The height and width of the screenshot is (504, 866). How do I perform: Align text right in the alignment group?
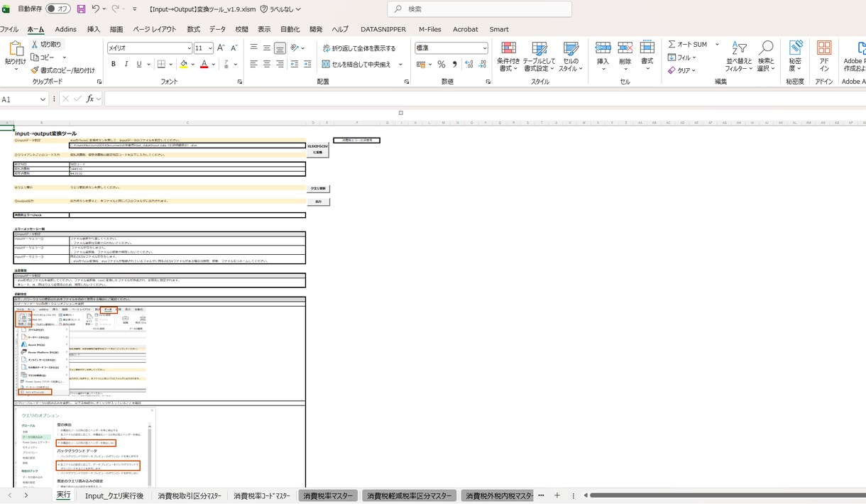click(280, 64)
